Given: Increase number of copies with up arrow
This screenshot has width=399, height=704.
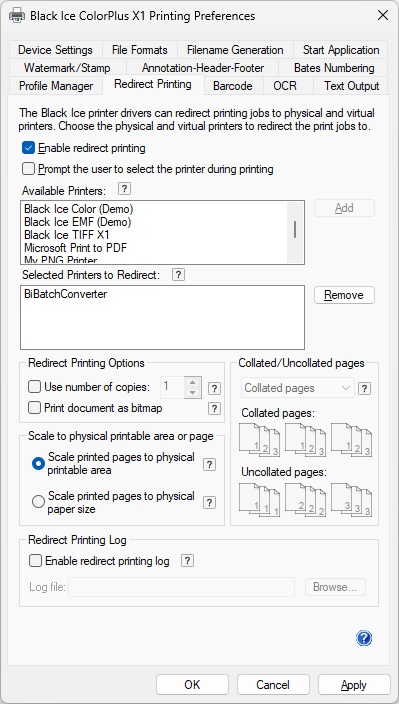Looking at the screenshot, I should click(x=193, y=383).
